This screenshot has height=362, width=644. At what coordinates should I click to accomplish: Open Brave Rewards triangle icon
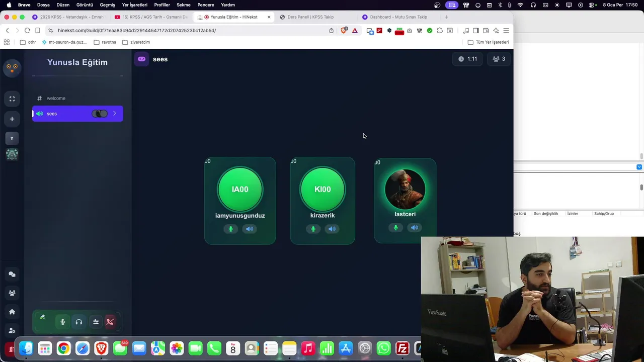point(355,31)
